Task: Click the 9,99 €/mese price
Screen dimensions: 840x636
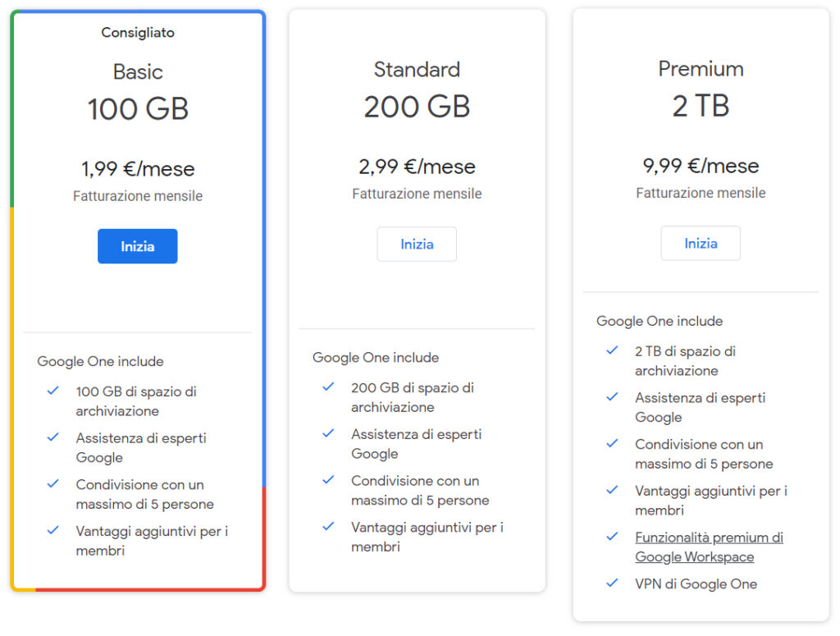Action: 701,166
